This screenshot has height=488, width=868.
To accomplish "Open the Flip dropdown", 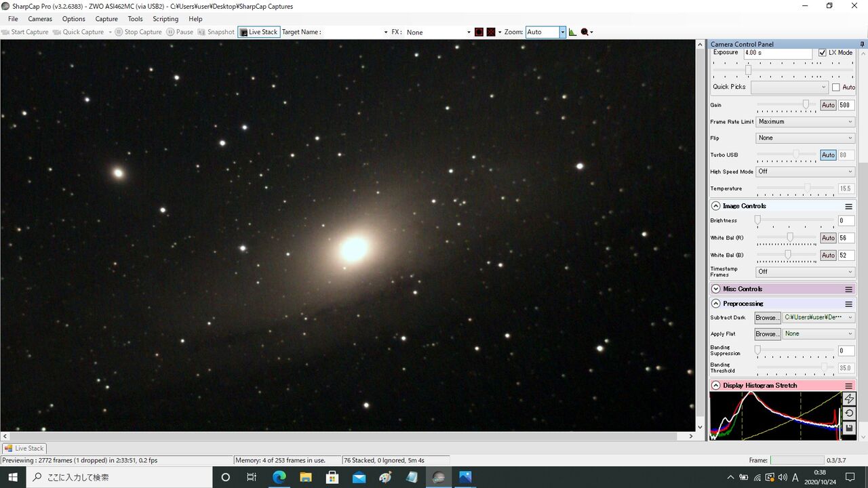I will (x=806, y=138).
